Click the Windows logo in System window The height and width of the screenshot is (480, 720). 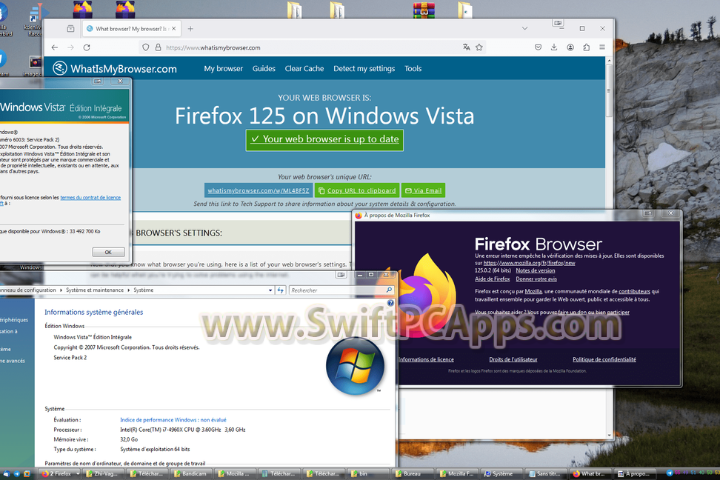[355, 366]
